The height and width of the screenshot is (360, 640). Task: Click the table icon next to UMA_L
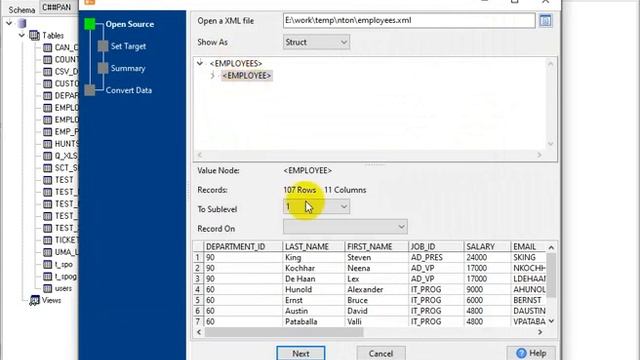48,252
